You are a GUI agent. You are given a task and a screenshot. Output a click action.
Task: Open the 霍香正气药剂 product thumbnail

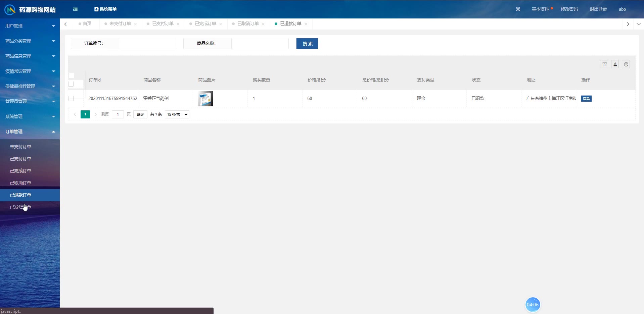coord(205,99)
